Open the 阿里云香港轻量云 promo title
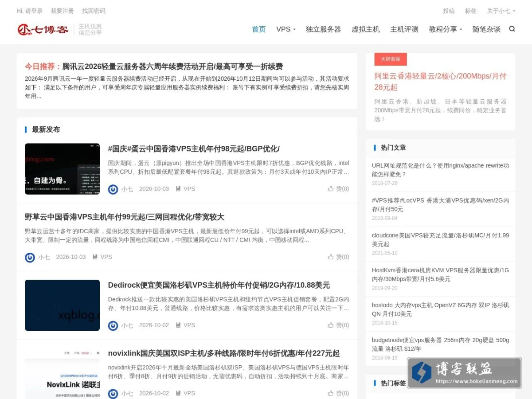Viewport: 532px width, 399px height. pos(440,82)
